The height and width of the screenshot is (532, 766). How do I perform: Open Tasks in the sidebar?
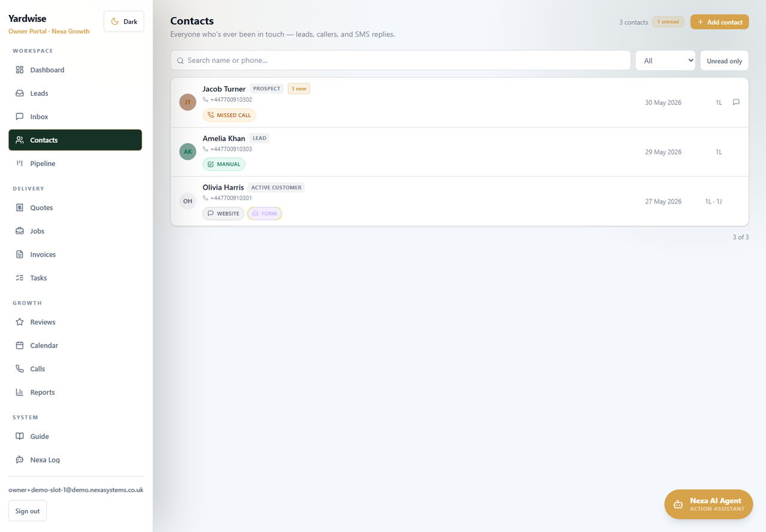(x=75, y=278)
